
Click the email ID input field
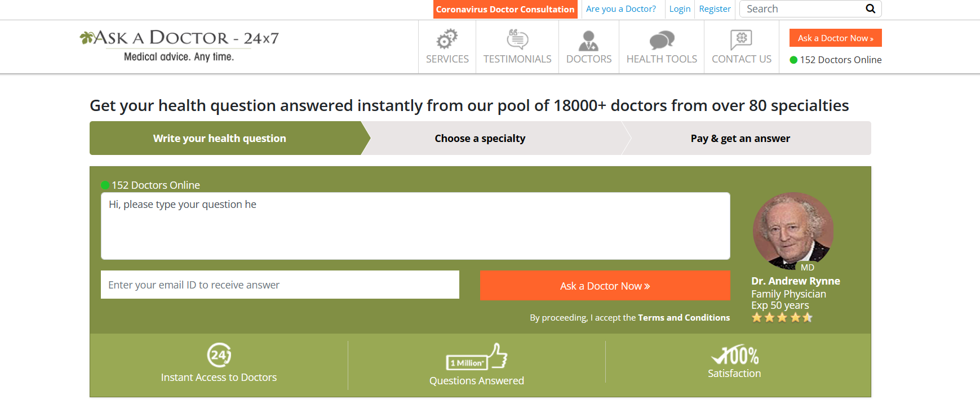coord(280,285)
